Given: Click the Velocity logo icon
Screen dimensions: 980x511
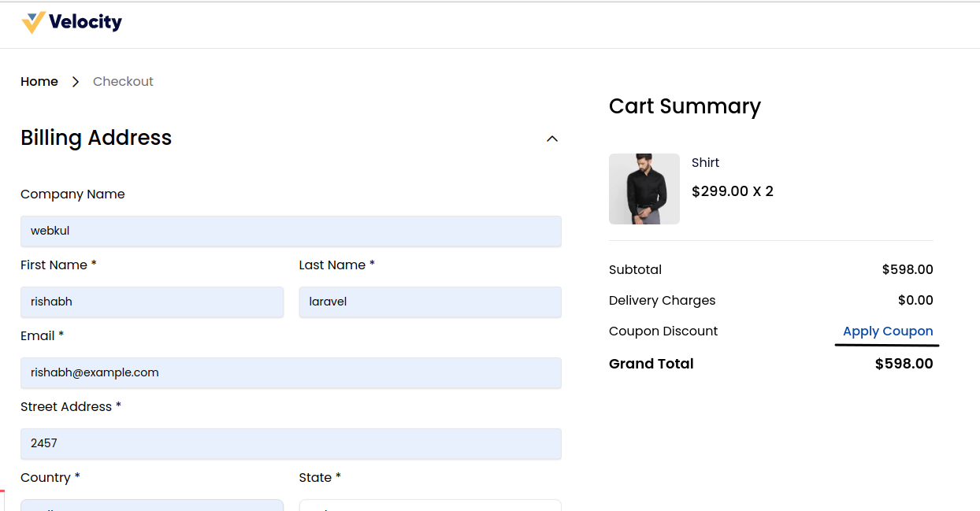Looking at the screenshot, I should pos(32,22).
